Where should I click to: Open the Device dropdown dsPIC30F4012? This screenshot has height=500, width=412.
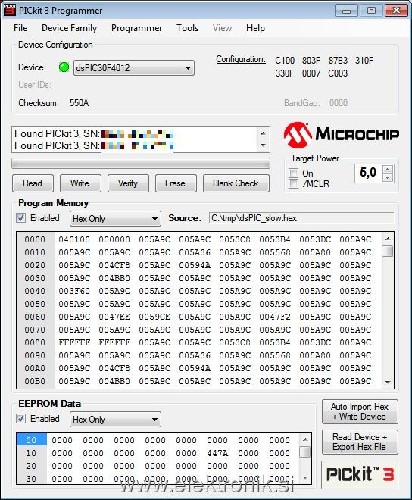tap(134, 68)
